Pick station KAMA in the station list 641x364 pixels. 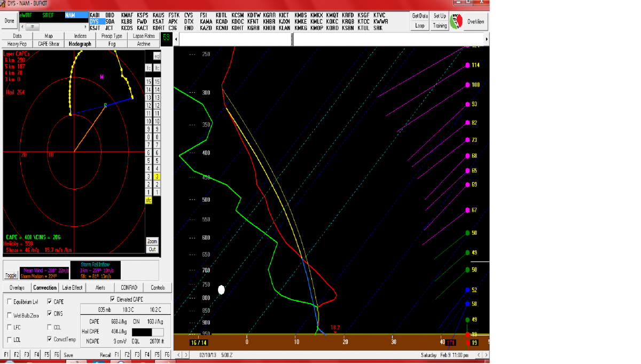click(206, 21)
